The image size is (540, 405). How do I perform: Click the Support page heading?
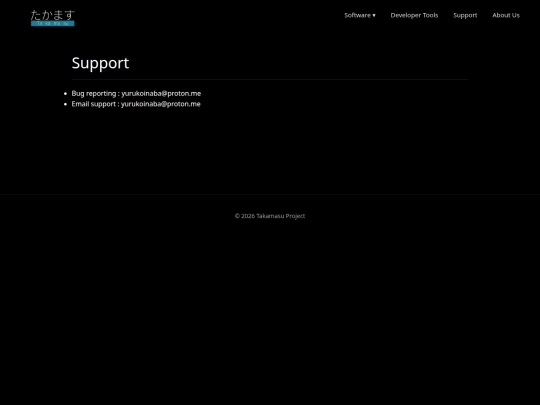click(100, 63)
